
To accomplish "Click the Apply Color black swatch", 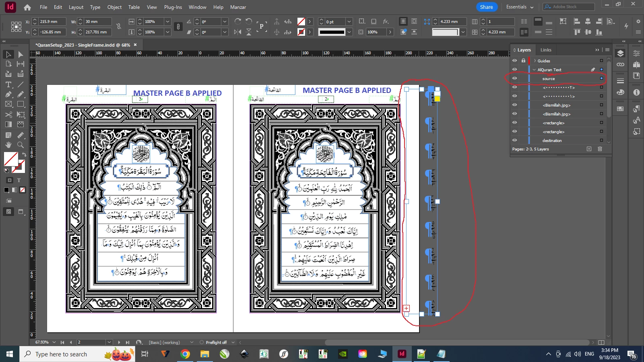I will [6, 190].
